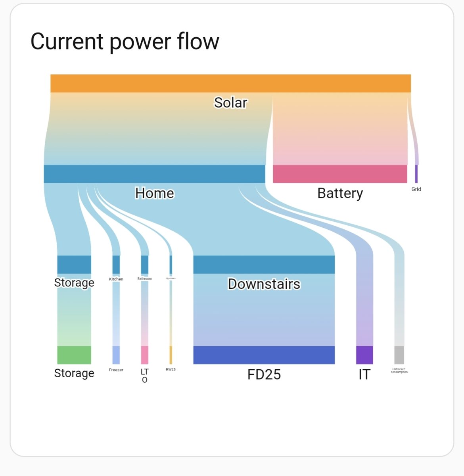Click the Downstairs node bar

click(264, 265)
